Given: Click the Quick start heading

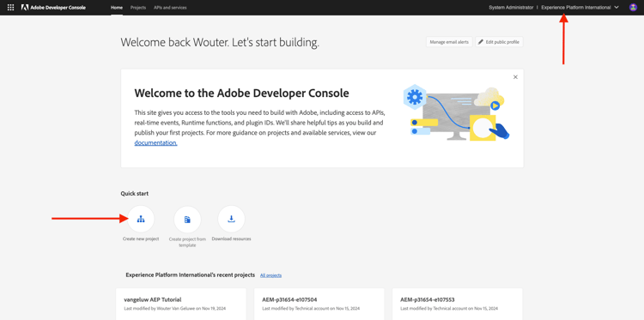Looking at the screenshot, I should [x=135, y=194].
